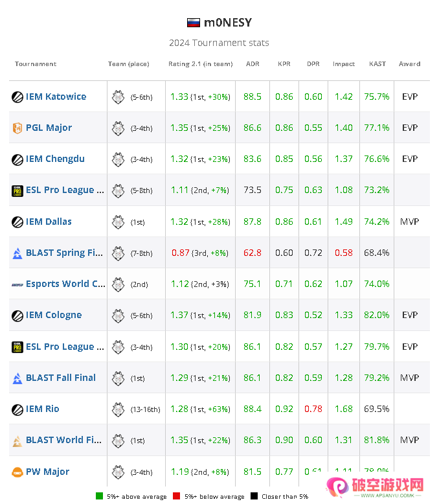Click the Rating 2.1 column header

pos(200,64)
